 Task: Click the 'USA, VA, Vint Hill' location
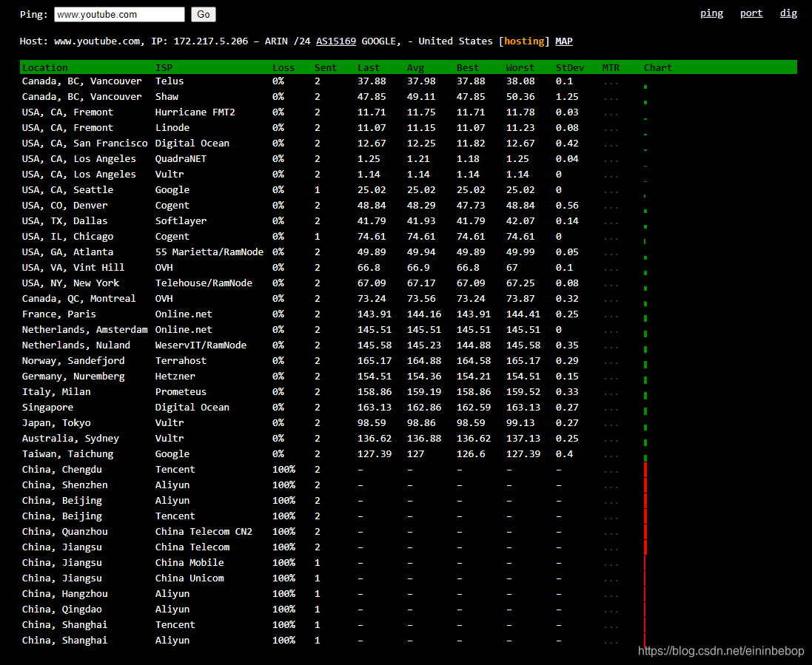[73, 268]
